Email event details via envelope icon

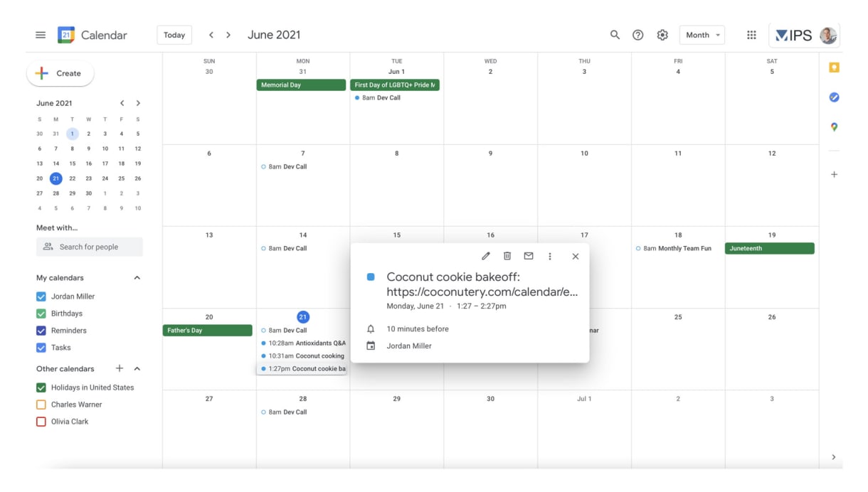pyautogui.click(x=529, y=256)
